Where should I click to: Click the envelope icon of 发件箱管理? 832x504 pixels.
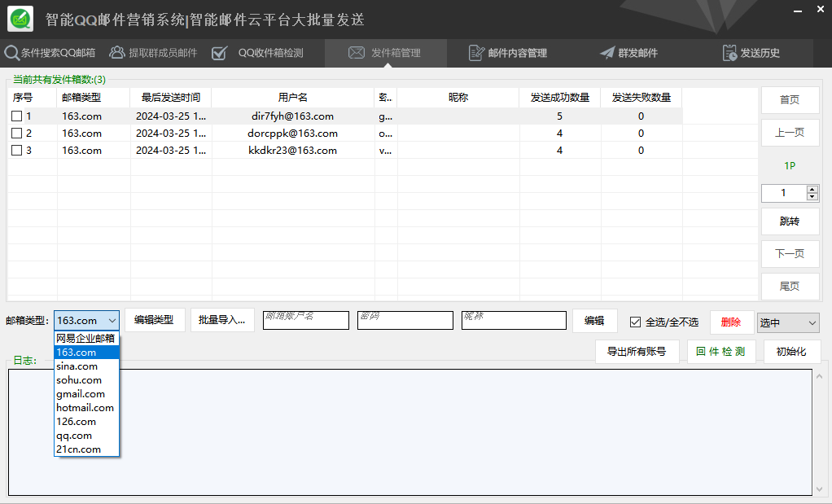click(x=357, y=53)
